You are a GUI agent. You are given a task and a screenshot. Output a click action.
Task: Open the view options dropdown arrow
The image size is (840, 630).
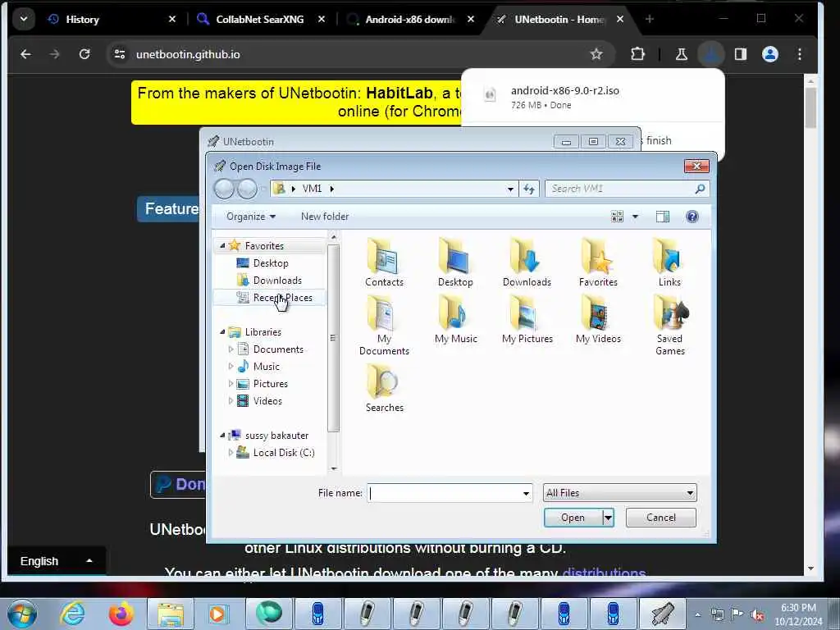(635, 217)
